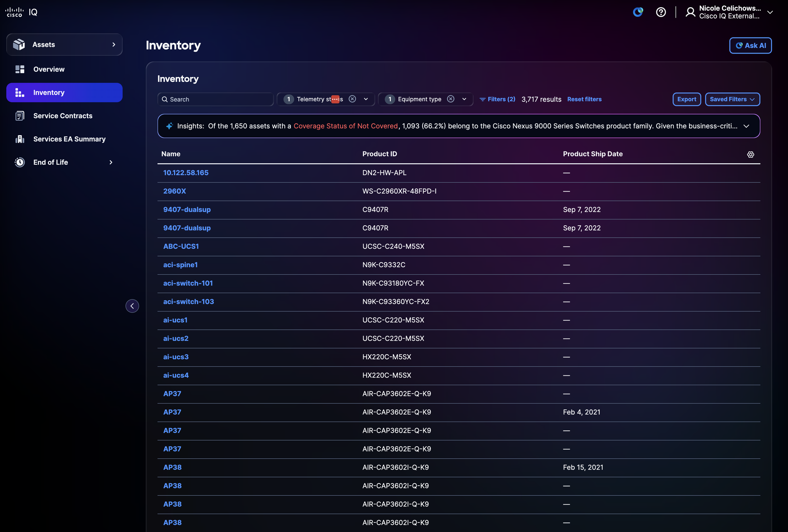Open the ai-ucs4 asset link
This screenshot has width=788, height=532.
tap(176, 375)
